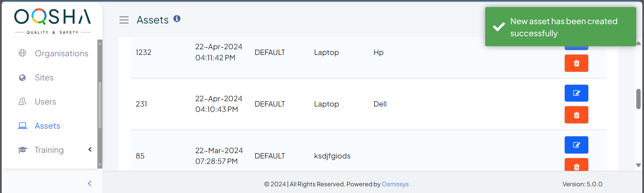Delete the Dell laptop asset 231

pos(576,115)
